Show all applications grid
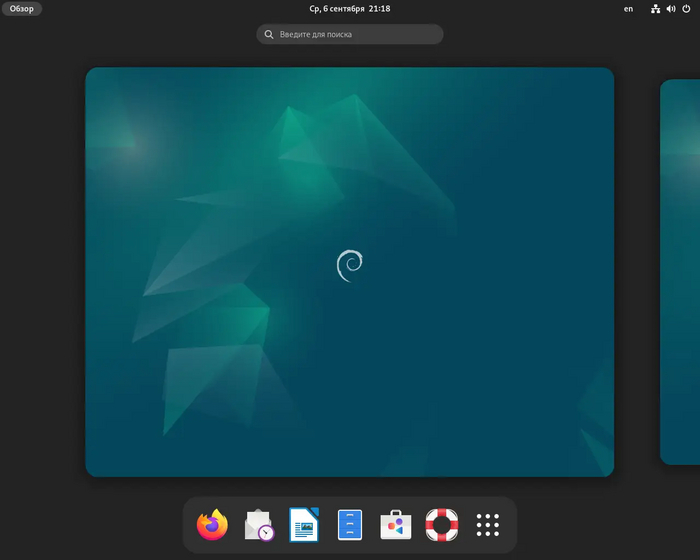 click(x=488, y=525)
